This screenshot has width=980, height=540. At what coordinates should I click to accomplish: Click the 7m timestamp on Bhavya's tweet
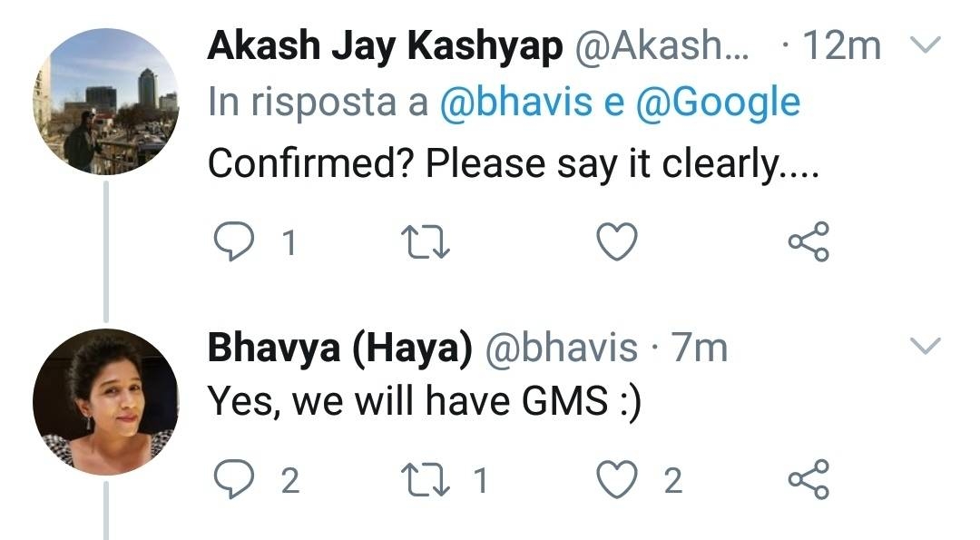[699, 348]
